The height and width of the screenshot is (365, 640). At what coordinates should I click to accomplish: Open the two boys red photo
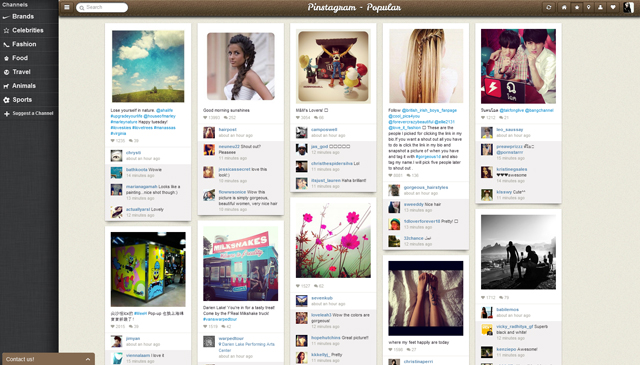point(518,66)
